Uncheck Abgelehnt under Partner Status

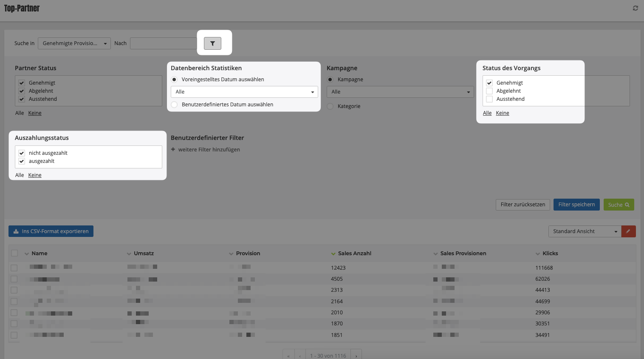tap(22, 91)
